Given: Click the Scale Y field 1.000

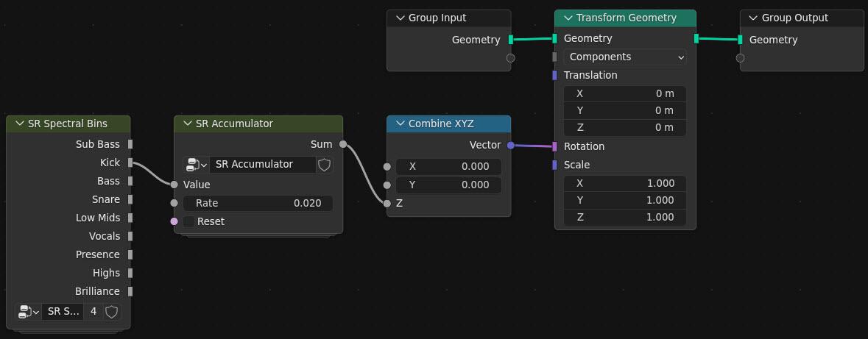Looking at the screenshot, I should [625, 200].
